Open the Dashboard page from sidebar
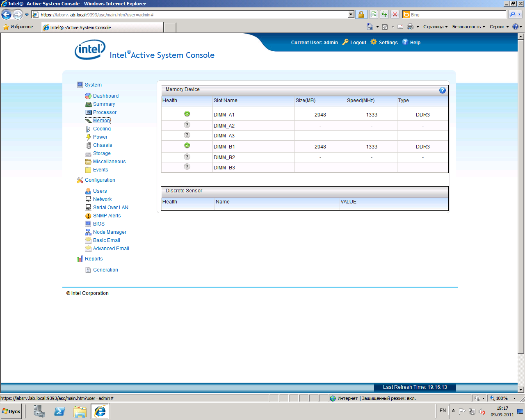Screen dimensions: 525x420 (105, 96)
